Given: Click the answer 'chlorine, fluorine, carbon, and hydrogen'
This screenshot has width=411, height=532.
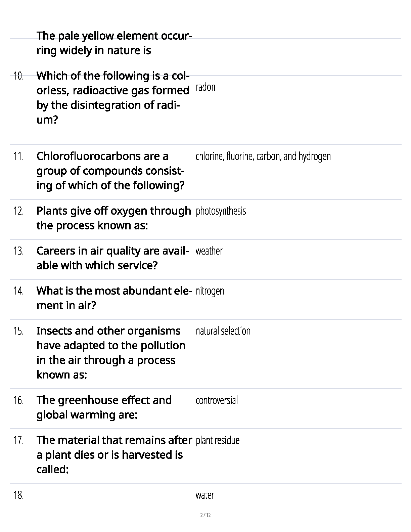Looking at the screenshot, I should (263, 157).
